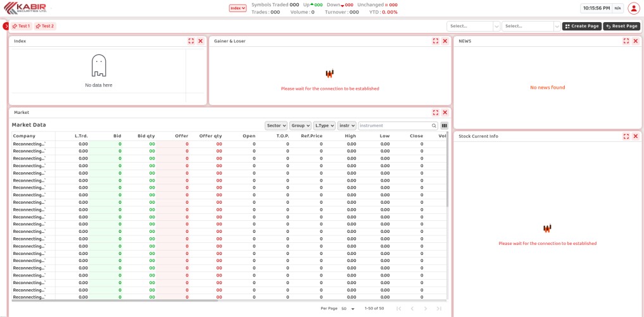Image resolution: width=644 pixels, height=317 pixels.
Task: Switch to the Test 1 tab
Action: point(22,27)
